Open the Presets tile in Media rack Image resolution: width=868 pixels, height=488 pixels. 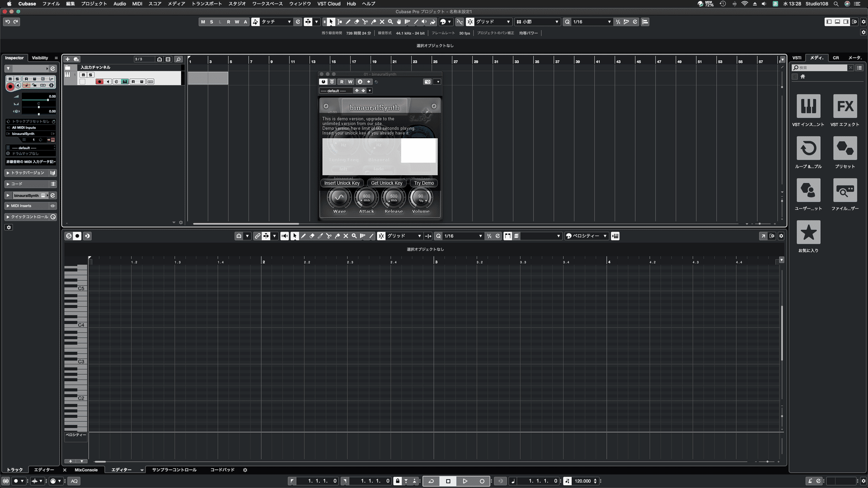[845, 148]
